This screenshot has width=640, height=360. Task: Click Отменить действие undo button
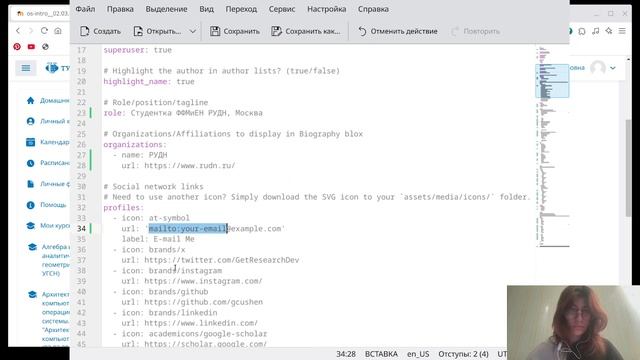point(398,31)
